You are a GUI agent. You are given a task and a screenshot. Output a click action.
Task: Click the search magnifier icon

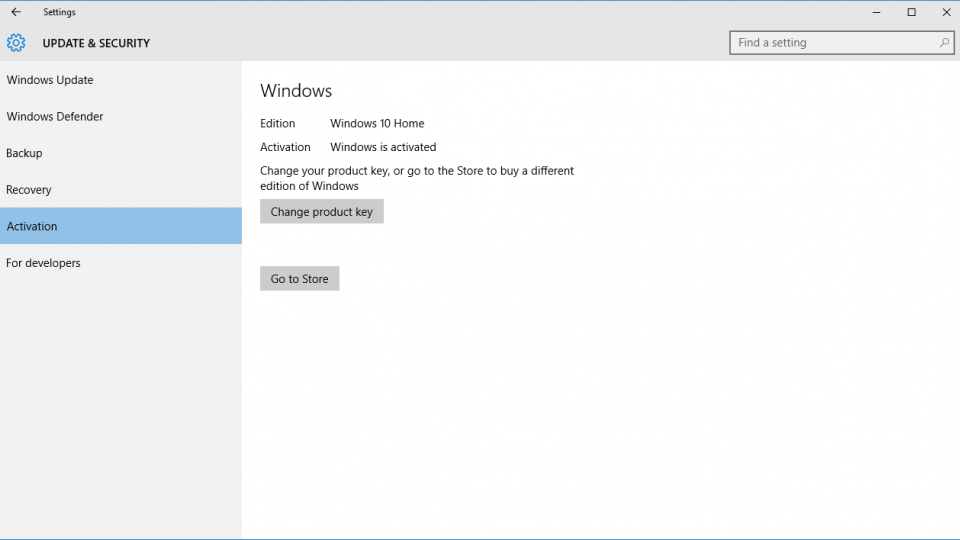pyautogui.click(x=944, y=43)
